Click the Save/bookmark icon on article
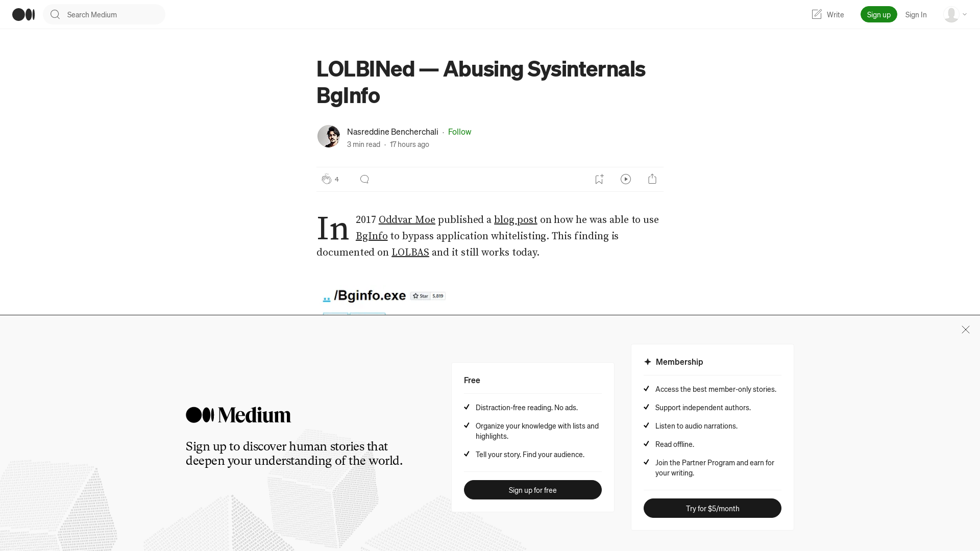The height and width of the screenshot is (551, 980). point(599,179)
